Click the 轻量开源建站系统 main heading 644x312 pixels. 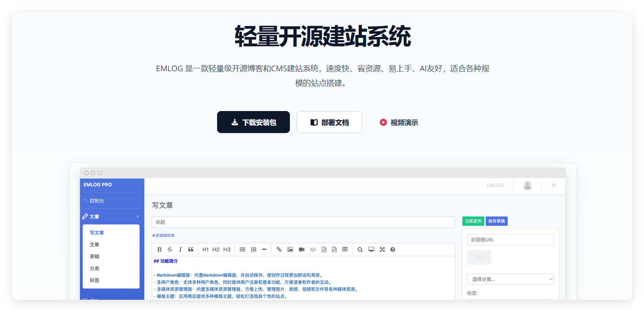pos(322,36)
